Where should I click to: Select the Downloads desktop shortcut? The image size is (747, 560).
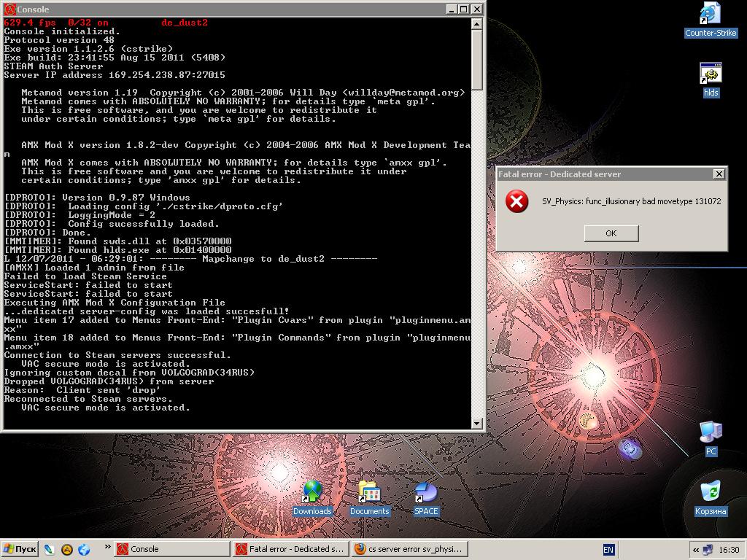pos(312,499)
